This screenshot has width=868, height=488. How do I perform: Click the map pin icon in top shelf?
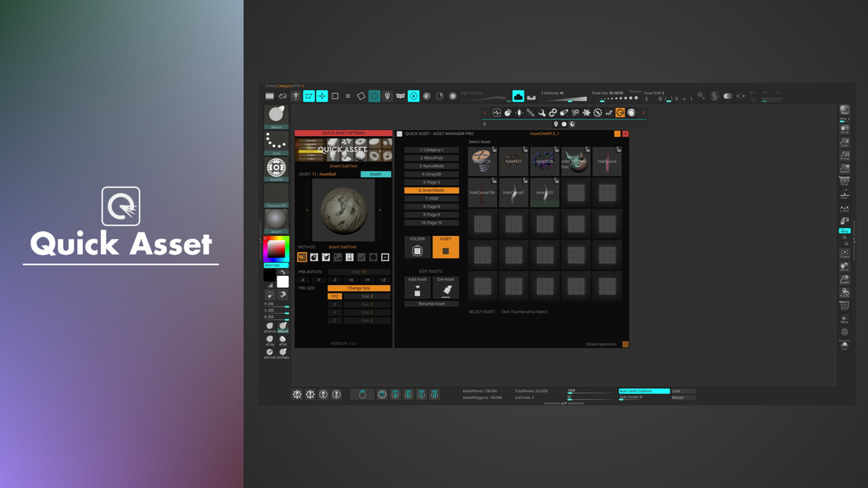pos(387,96)
